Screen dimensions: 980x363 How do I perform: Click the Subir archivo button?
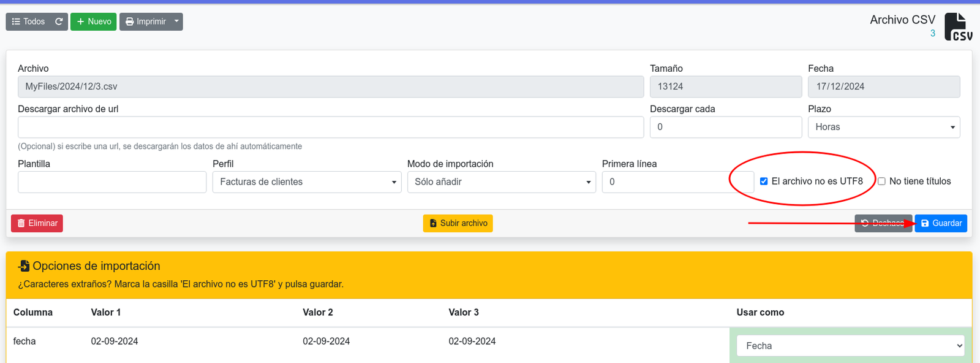coord(458,223)
